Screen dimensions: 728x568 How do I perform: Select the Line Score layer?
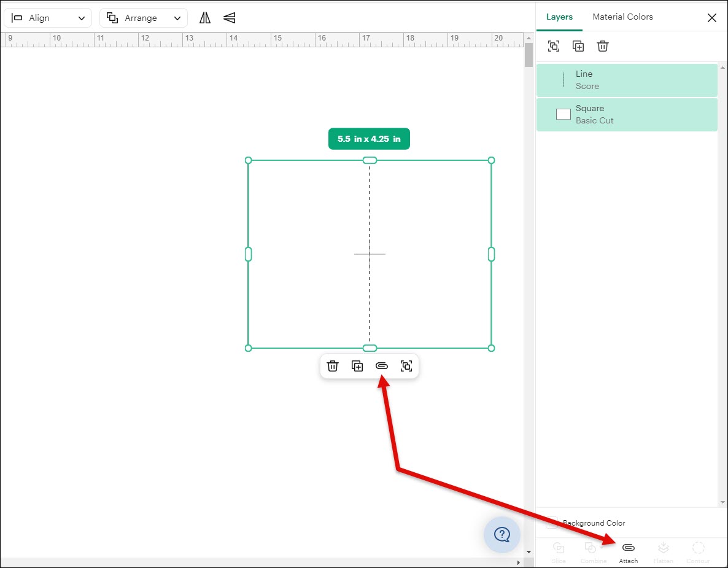click(626, 80)
